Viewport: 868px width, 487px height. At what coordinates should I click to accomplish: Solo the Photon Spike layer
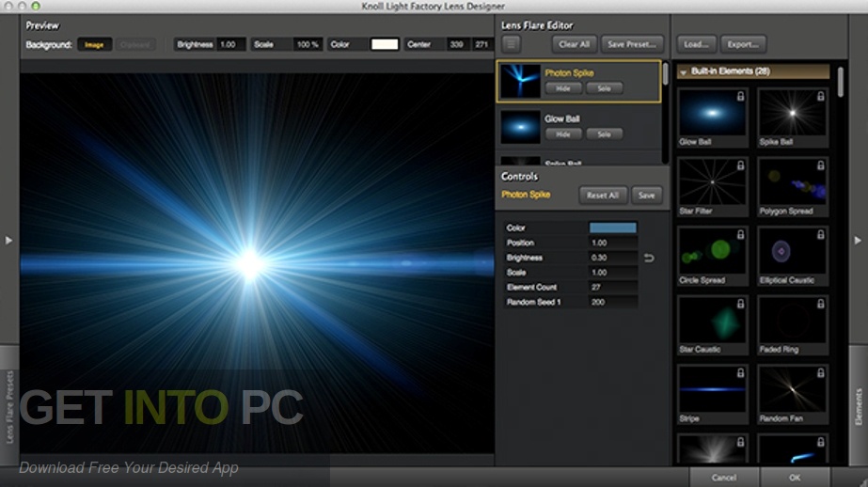[604, 88]
